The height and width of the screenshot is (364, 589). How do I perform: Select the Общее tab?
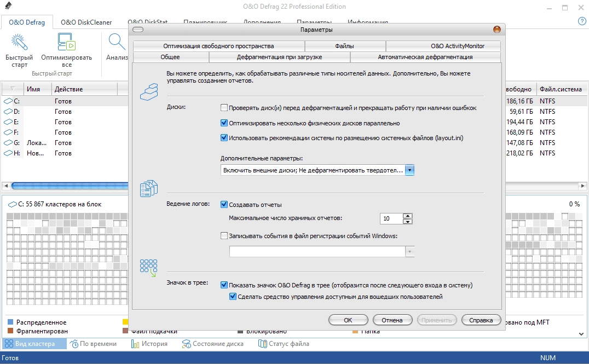click(x=171, y=57)
